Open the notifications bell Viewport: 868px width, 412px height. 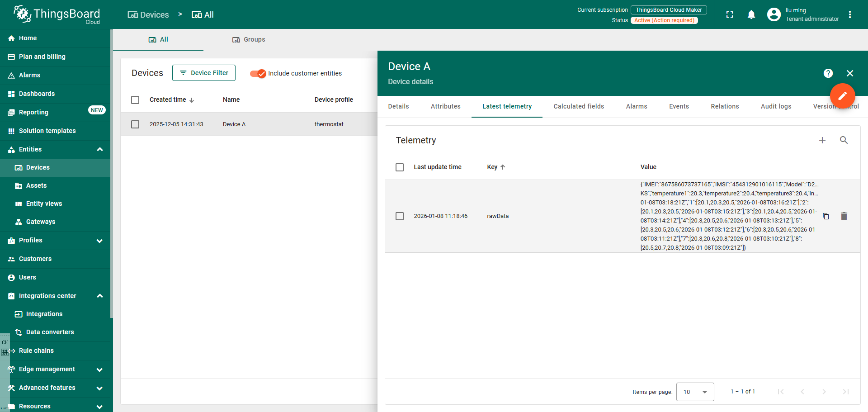coord(751,14)
